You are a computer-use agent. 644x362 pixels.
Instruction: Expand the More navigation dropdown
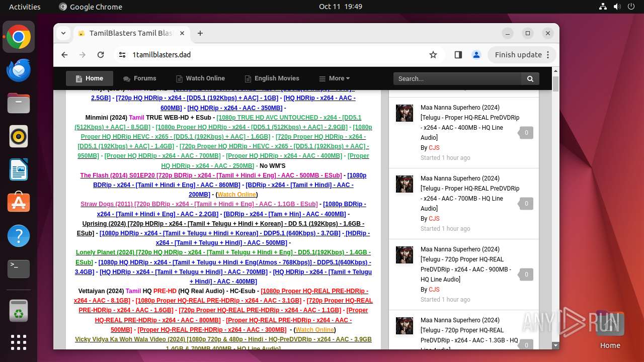pos(335,78)
